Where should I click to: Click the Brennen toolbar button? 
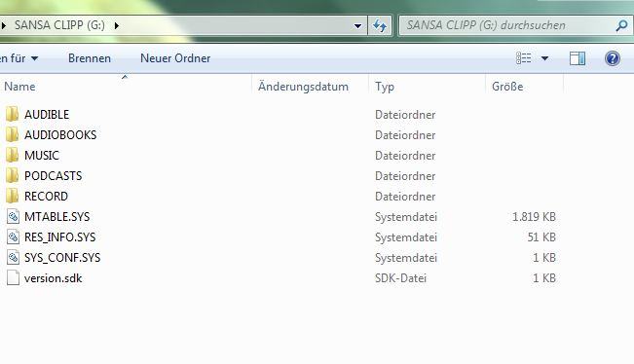pos(90,58)
